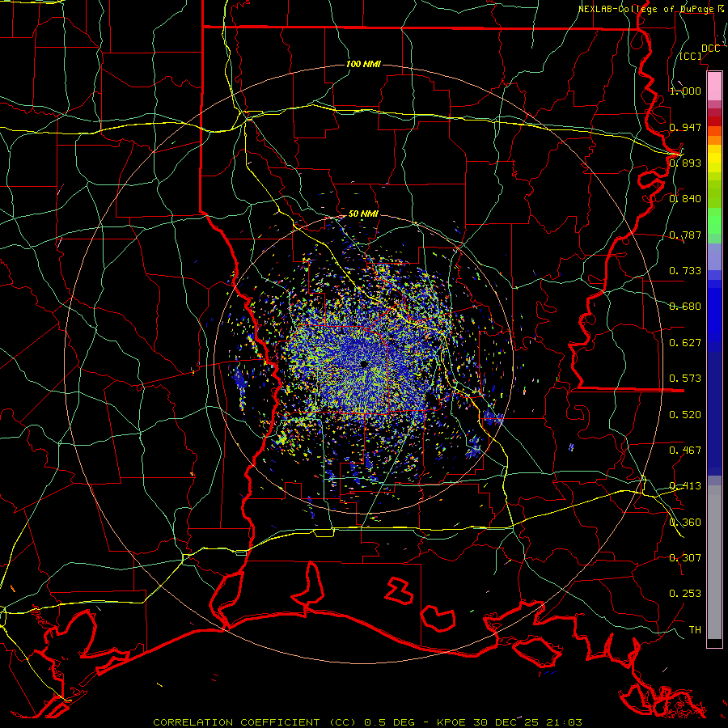The height and width of the screenshot is (728, 728).
Task: Click the TH label on the color scale
Action: point(695,630)
